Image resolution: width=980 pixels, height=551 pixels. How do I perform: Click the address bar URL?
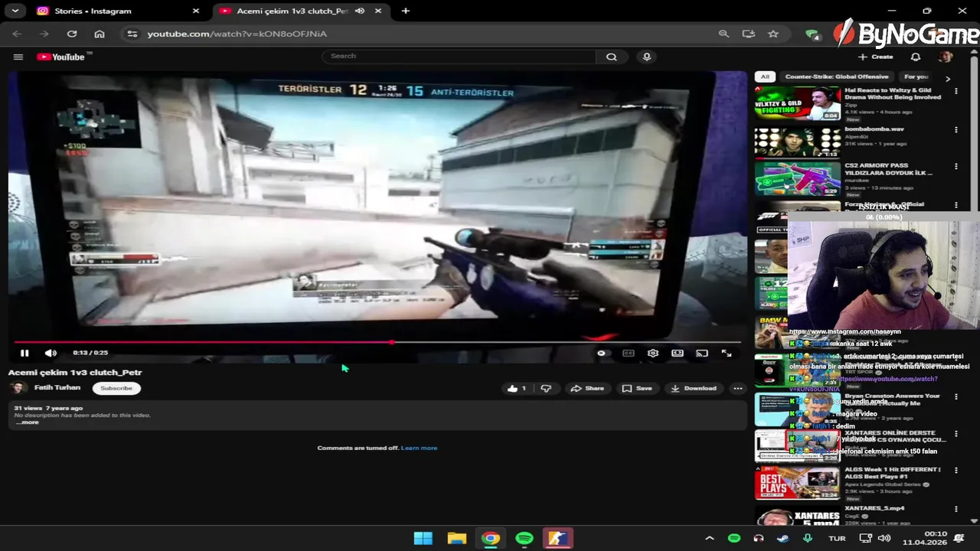[x=237, y=34]
